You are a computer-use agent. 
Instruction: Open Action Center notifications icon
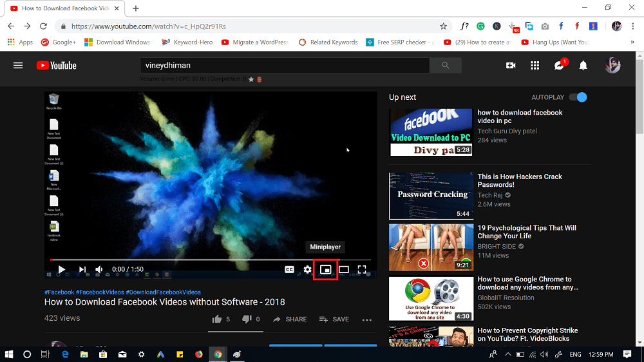tap(627, 354)
